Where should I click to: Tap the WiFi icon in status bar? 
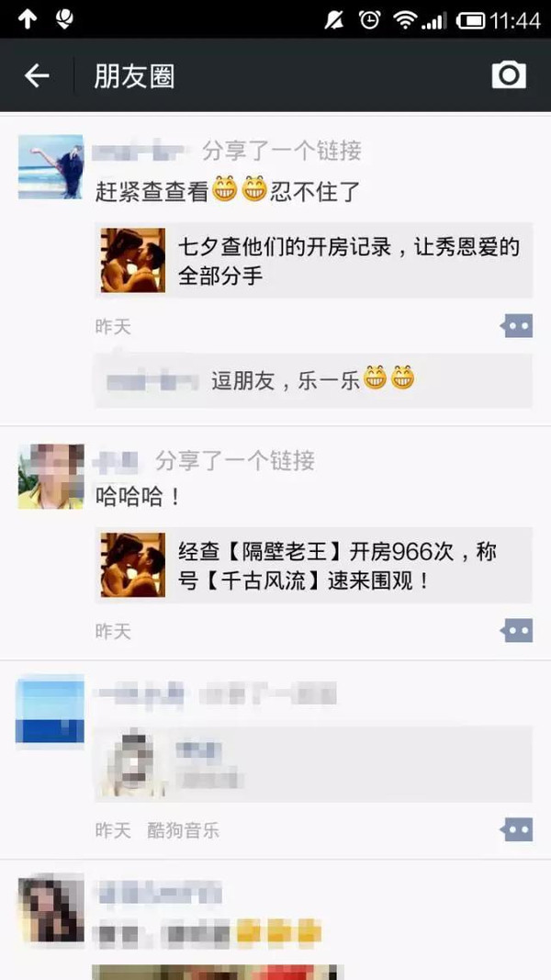coord(405,20)
